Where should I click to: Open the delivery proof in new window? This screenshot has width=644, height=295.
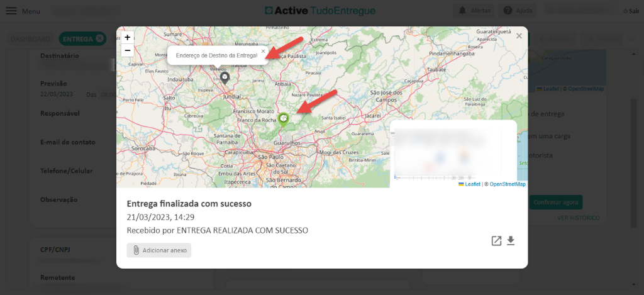[x=496, y=241]
